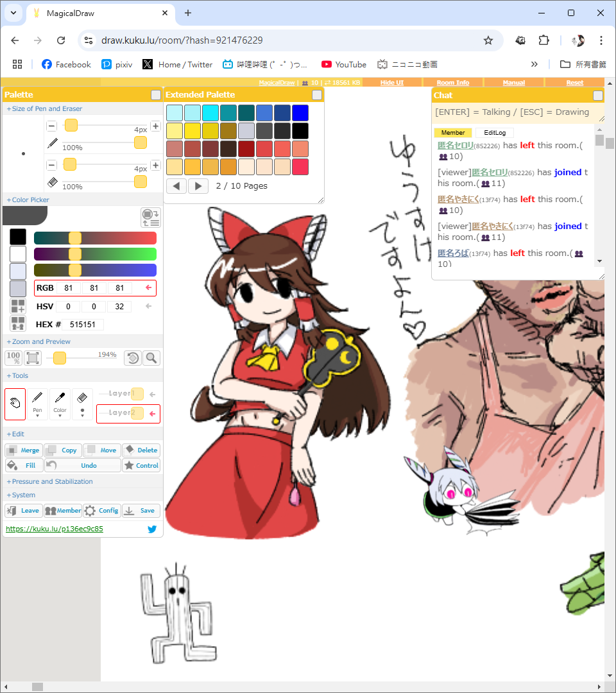Collapse the Size of Pen and Eraser section

45,108
